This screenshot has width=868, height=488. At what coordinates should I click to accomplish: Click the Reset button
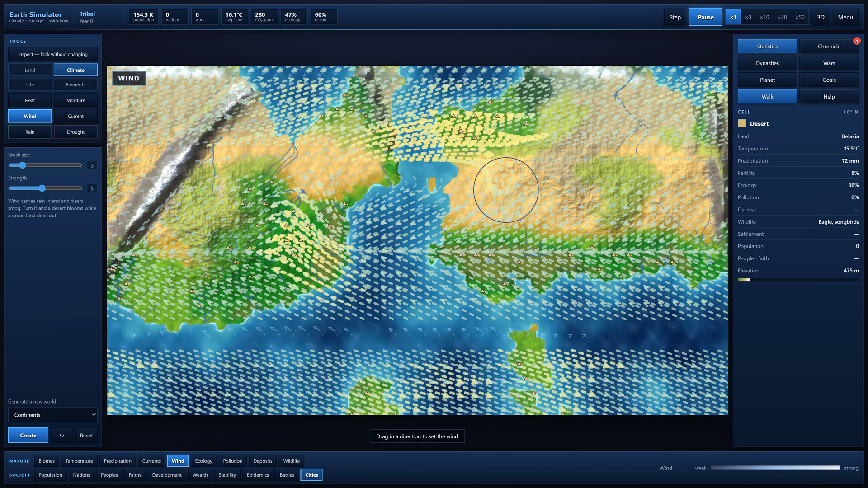[x=86, y=435]
